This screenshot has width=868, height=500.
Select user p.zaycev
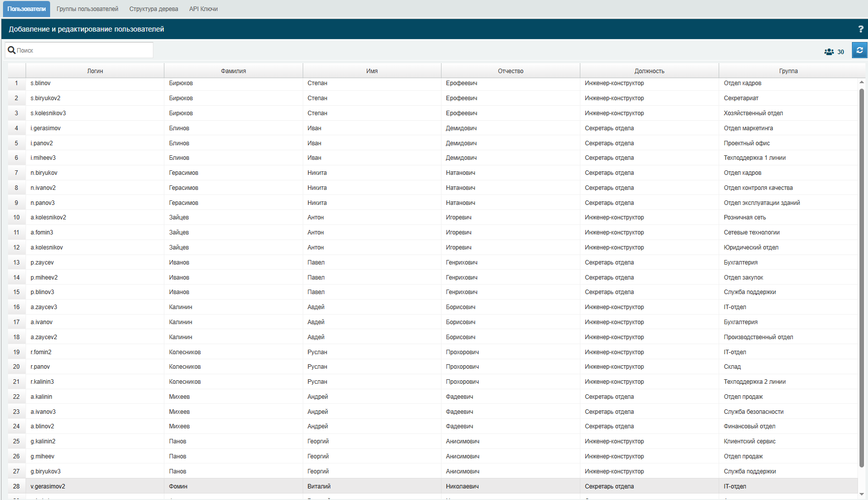click(42, 263)
